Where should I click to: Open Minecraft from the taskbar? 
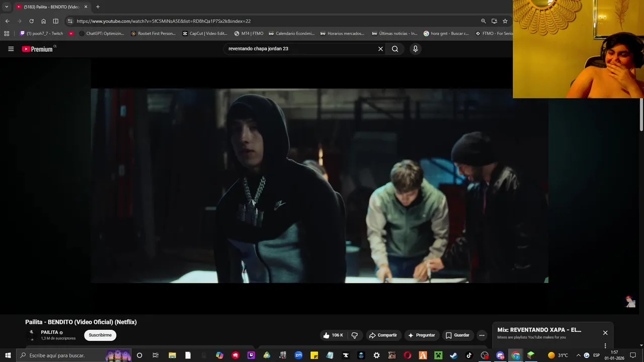tap(438, 355)
